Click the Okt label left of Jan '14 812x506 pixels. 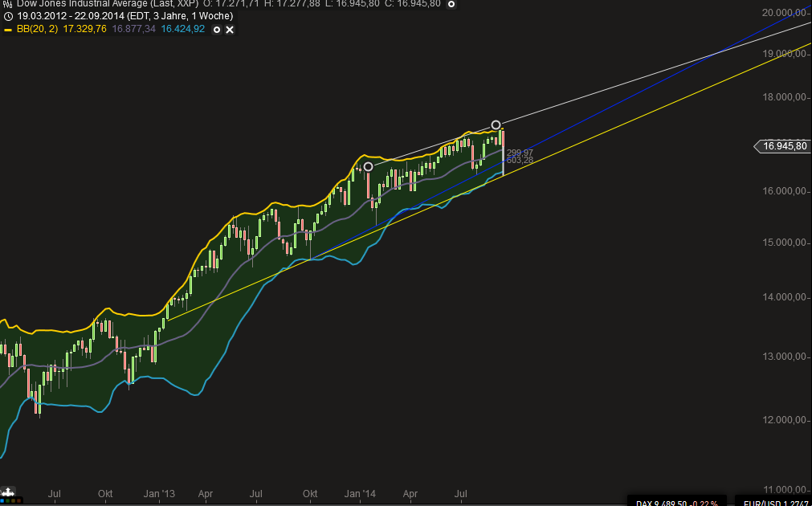pyautogui.click(x=310, y=494)
